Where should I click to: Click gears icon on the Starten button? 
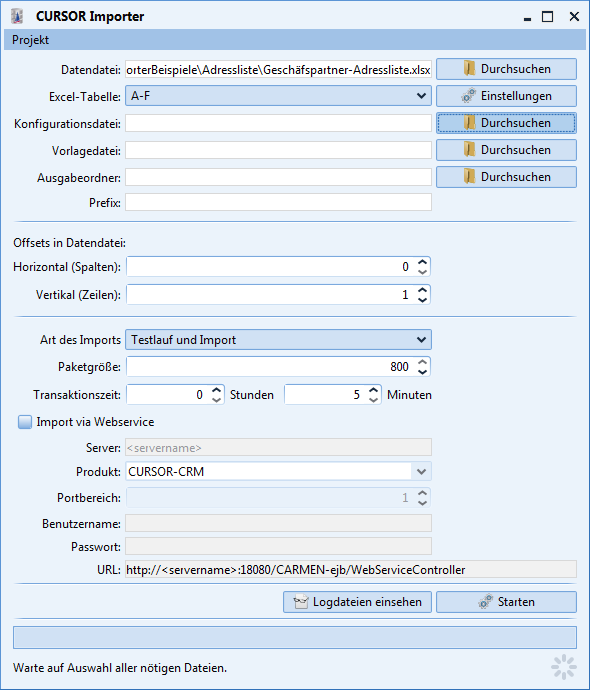coord(485,602)
